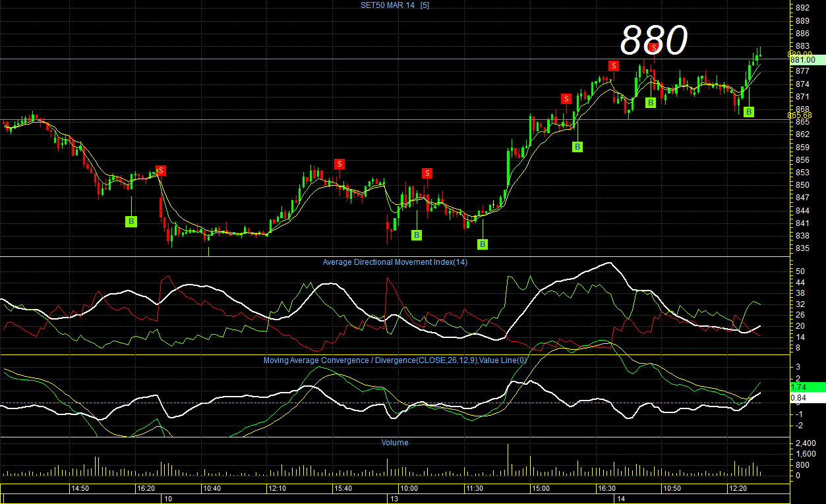Screen dimensions: 826x504
Task: Click the yellow 865.68 price level label
Action: (800, 115)
